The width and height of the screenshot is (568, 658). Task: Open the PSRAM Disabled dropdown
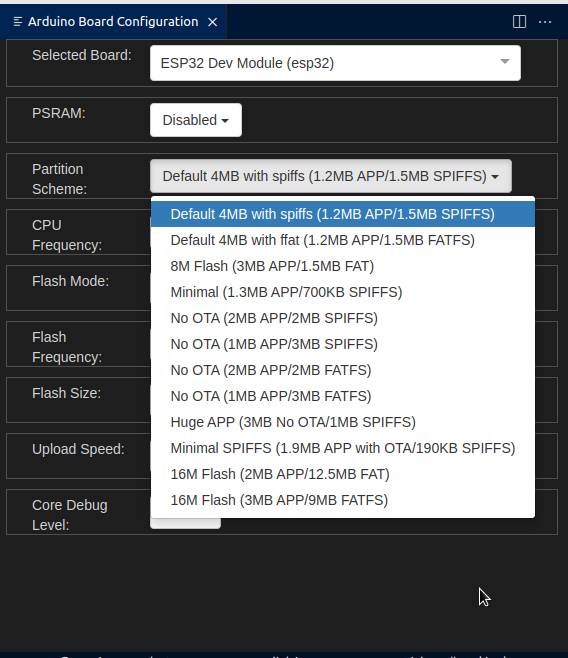(x=195, y=120)
